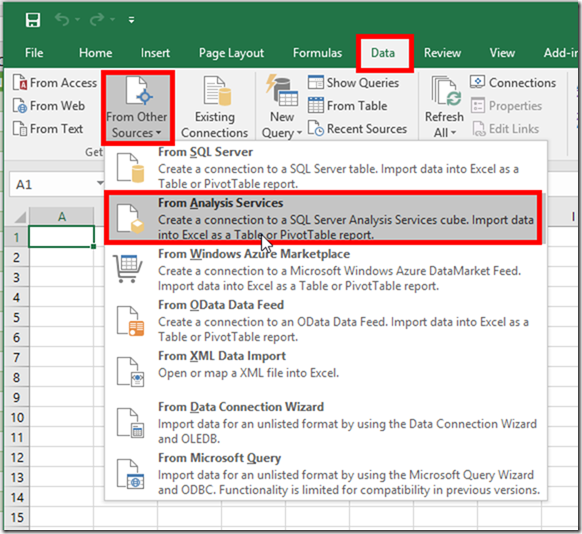This screenshot has height=534, width=582.
Task: Click the Name Box showing A1
Action: click(x=52, y=184)
